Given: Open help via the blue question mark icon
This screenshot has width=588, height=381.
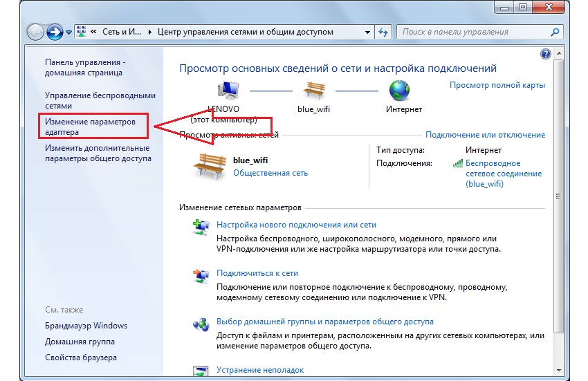Looking at the screenshot, I should 546,54.
